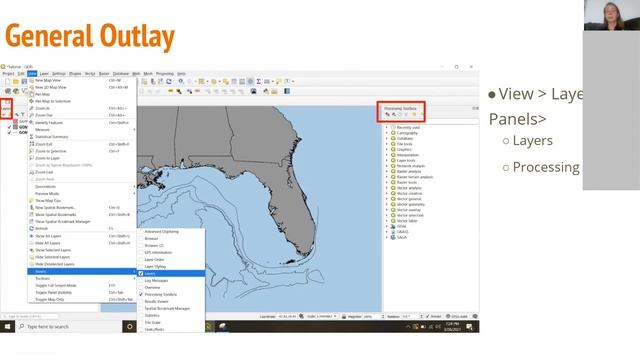Image resolution: width=640 pixels, height=360 pixels.
Task: Toggle the GPS Information panel checkbox
Action: (x=141, y=252)
